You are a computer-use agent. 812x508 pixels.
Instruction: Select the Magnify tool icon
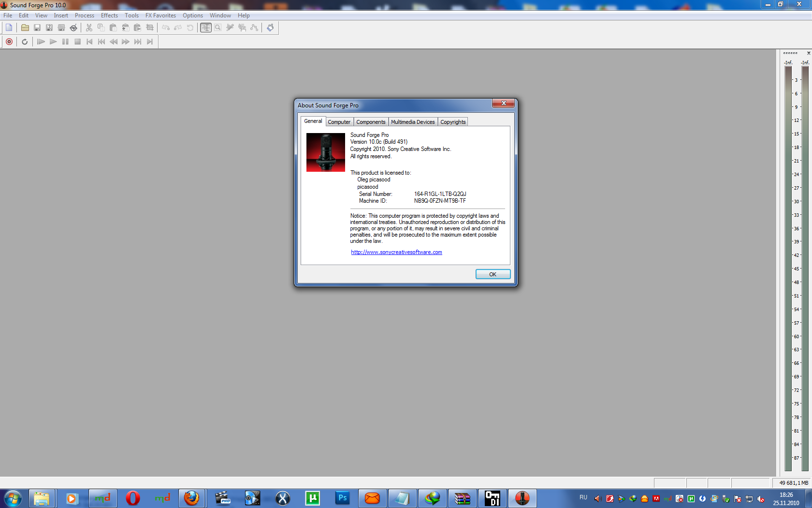(x=218, y=28)
